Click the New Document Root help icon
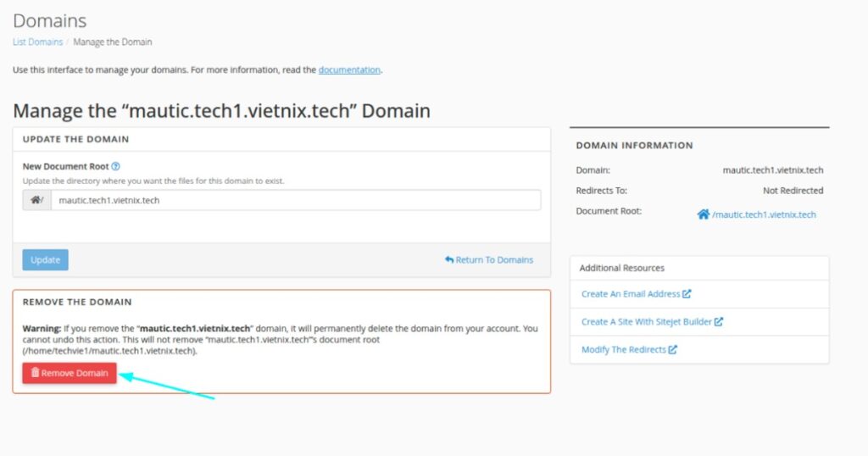This screenshot has width=868, height=456. point(115,167)
